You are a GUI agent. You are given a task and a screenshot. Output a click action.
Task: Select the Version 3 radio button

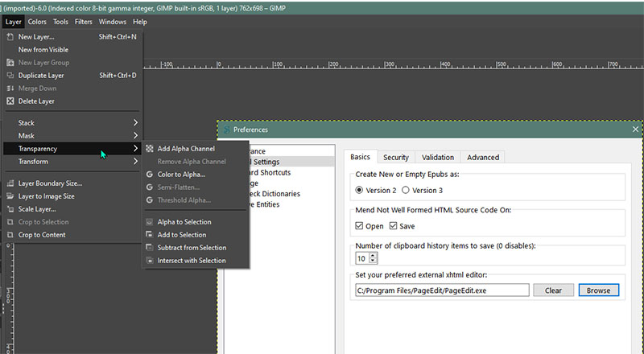click(x=406, y=190)
